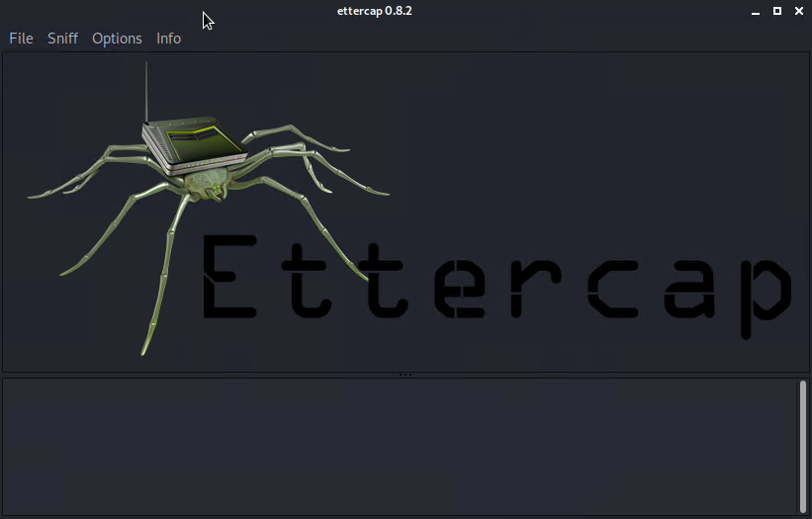Minimize the ettercap window
Image resolution: width=812 pixels, height=519 pixels.
tap(756, 12)
